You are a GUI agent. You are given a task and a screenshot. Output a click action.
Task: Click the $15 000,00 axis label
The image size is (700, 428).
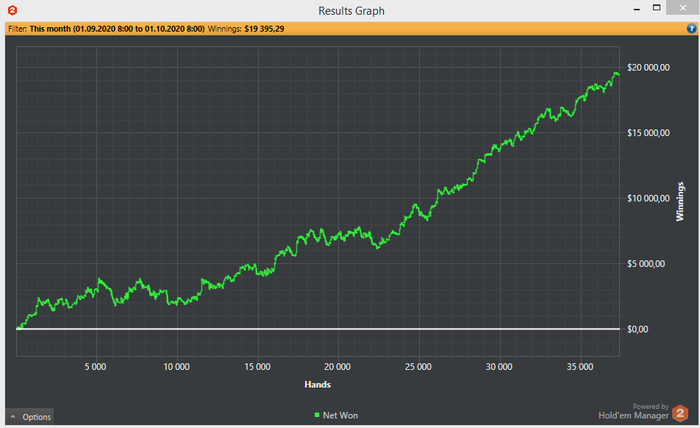pos(648,133)
